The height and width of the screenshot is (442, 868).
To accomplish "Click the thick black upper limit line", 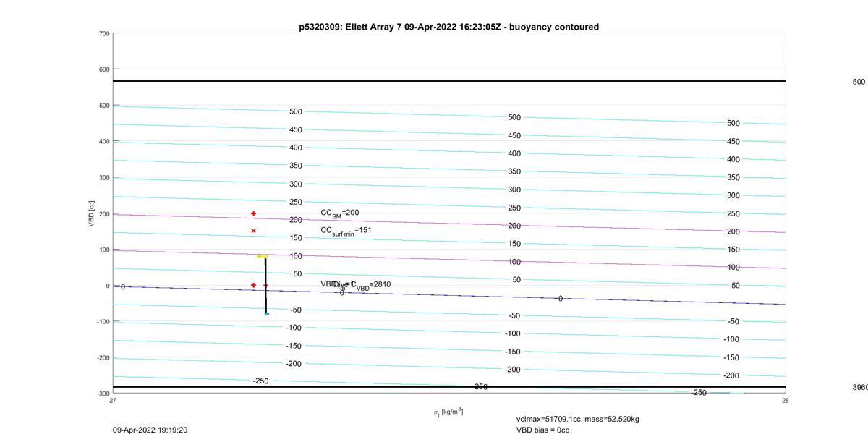I will click(448, 81).
